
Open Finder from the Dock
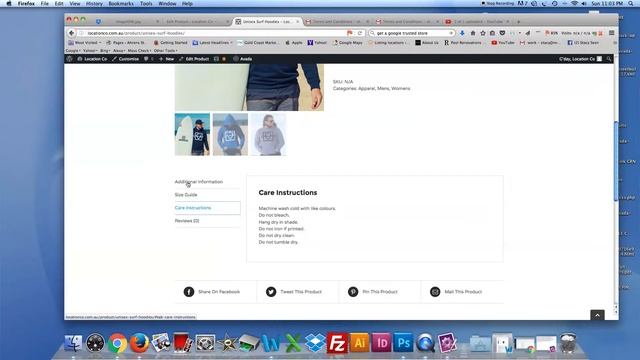[73, 343]
